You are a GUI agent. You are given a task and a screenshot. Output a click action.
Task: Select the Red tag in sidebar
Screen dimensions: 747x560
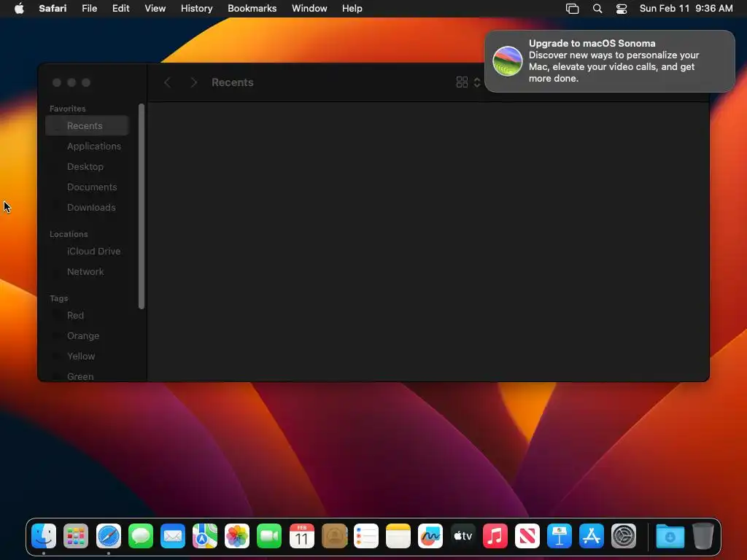coord(87,315)
